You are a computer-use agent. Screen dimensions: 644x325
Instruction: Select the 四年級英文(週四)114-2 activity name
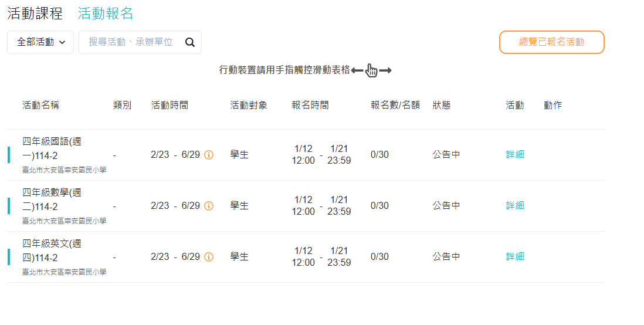pos(52,250)
